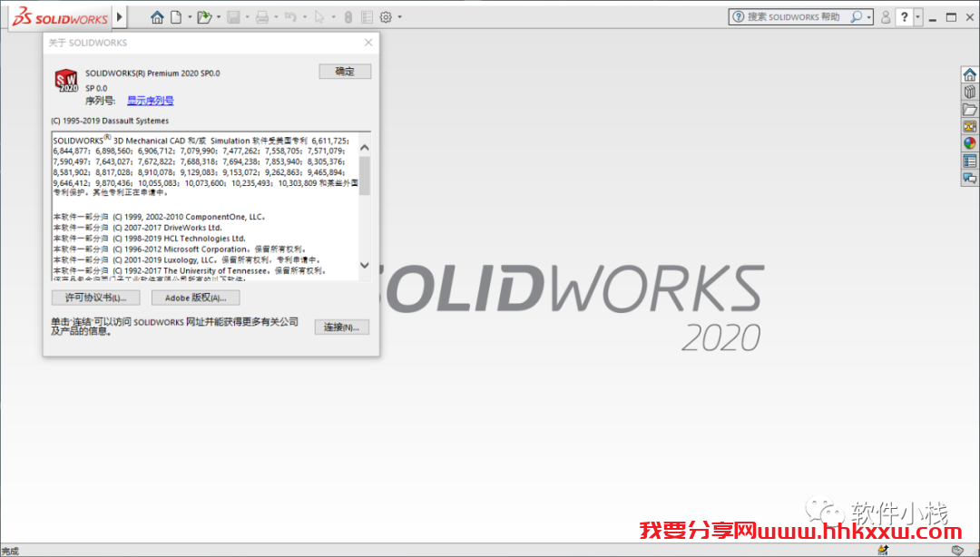Create a new document with the New icon
The height and width of the screenshot is (557, 980).
(x=177, y=17)
